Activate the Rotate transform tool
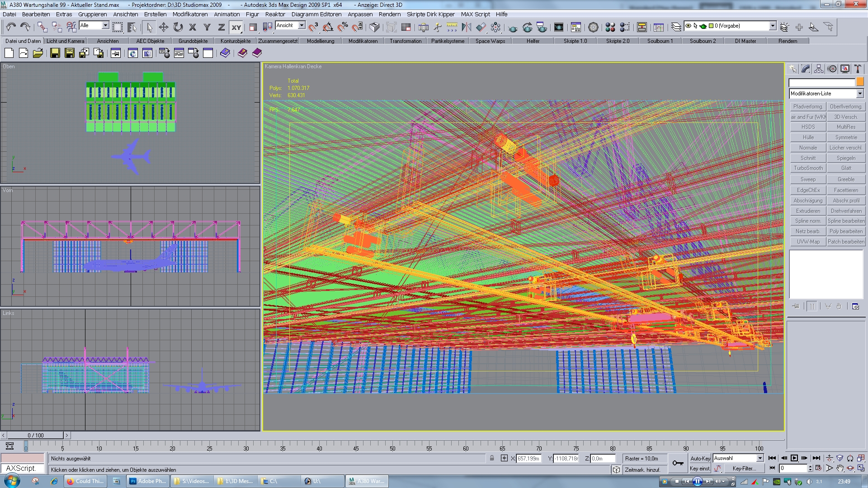 click(x=178, y=28)
